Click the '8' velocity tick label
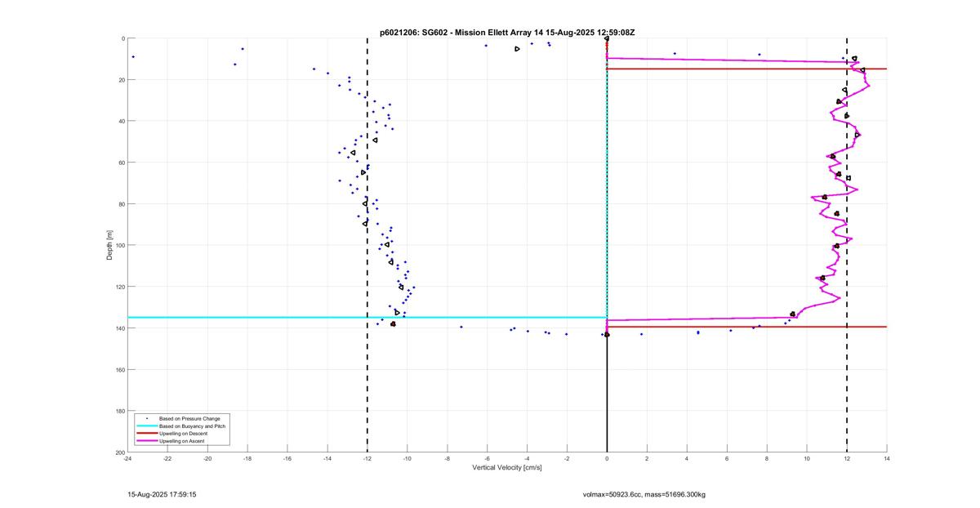This screenshot has height=508, width=980. [767, 458]
